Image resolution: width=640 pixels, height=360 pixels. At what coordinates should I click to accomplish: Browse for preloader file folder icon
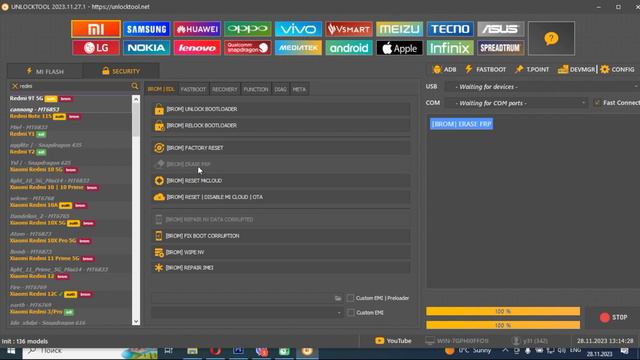coord(338,298)
